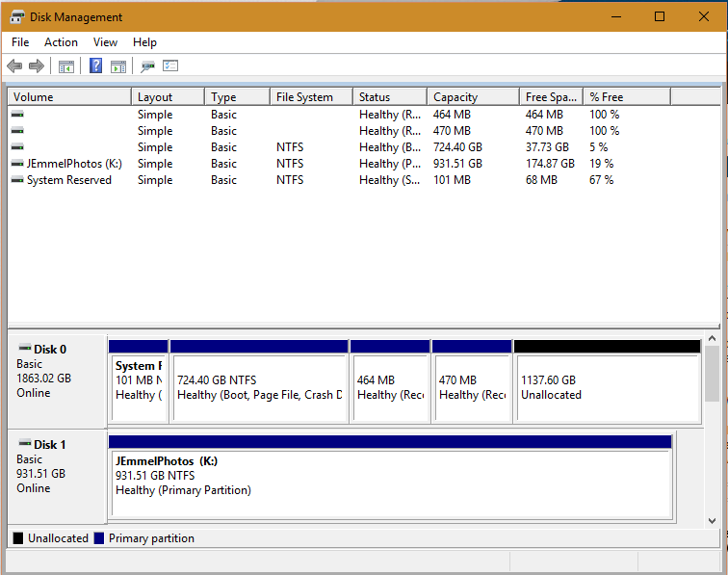The width and height of the screenshot is (728, 575).
Task: Sort by Layout column header
Action: click(x=169, y=97)
